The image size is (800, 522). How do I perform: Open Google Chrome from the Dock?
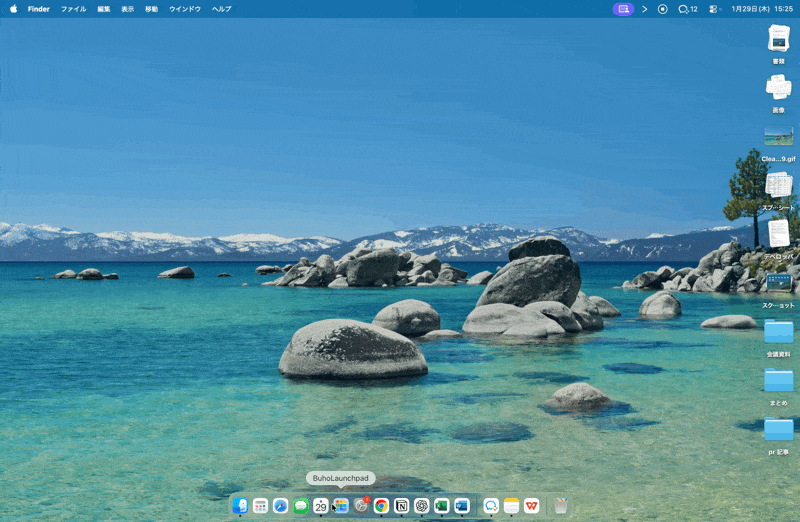[381, 506]
